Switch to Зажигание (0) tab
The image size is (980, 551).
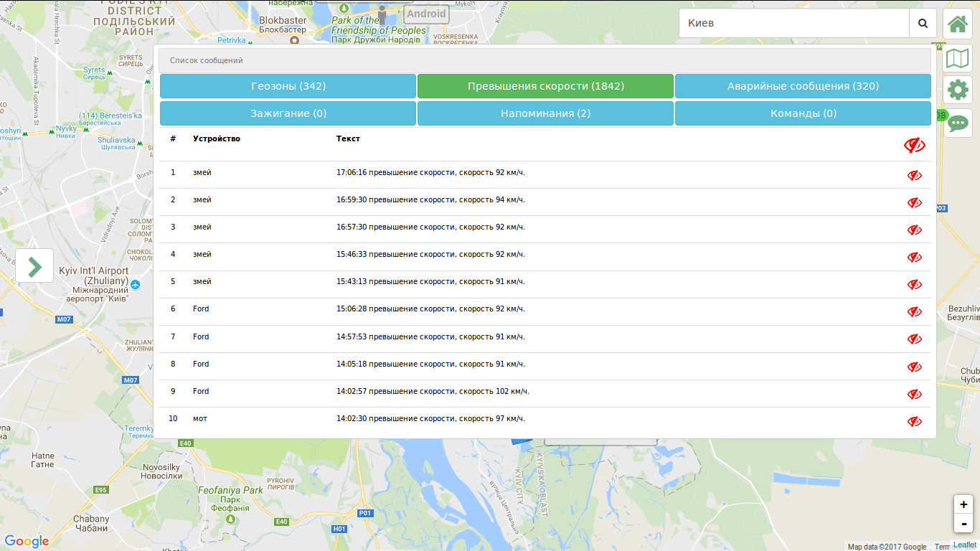click(x=288, y=113)
